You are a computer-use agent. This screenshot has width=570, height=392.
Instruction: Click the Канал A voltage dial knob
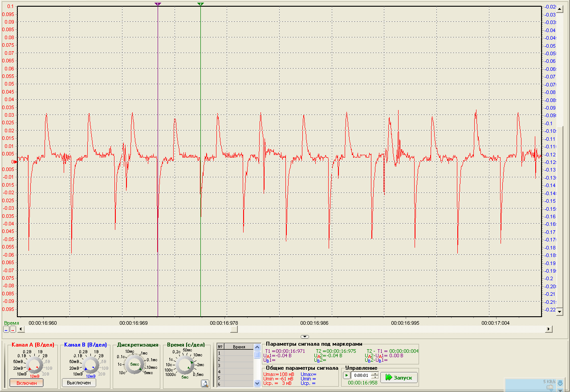point(34,365)
